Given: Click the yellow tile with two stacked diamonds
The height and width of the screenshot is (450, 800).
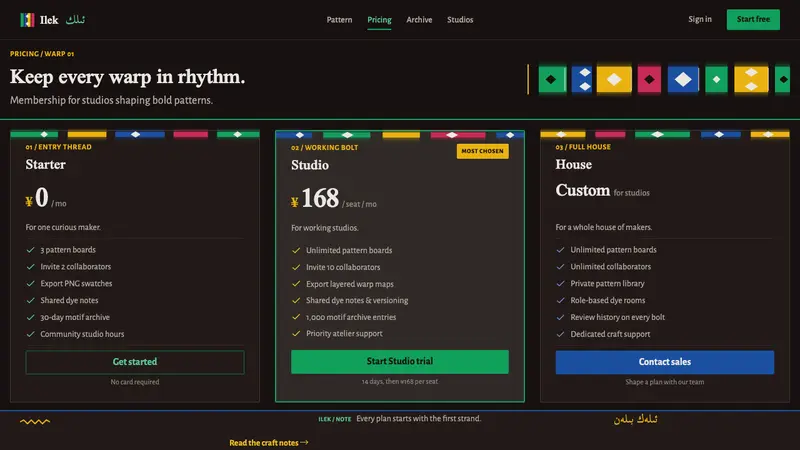Looking at the screenshot, I should coord(751,79).
